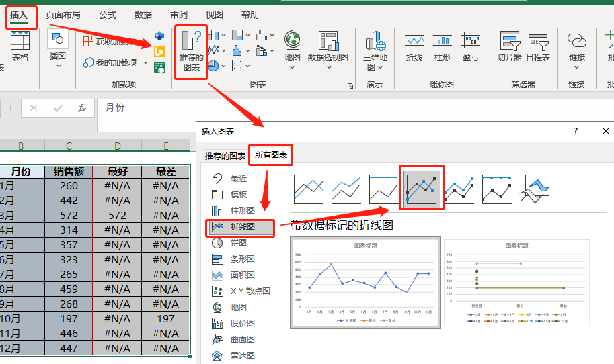Click the formula bar cancel X icon
The image size is (614, 364).
pyautogui.click(x=34, y=108)
